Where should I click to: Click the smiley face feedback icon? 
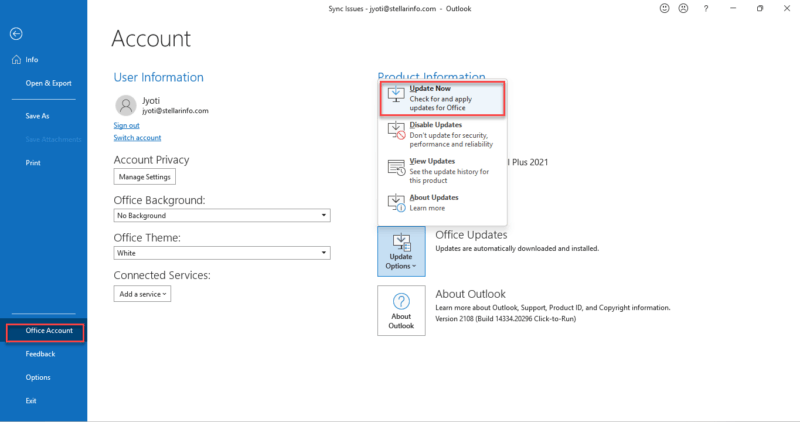click(x=664, y=8)
